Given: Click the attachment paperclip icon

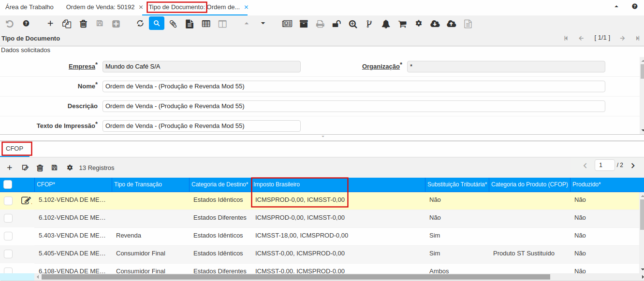Looking at the screenshot, I should 173,24.
